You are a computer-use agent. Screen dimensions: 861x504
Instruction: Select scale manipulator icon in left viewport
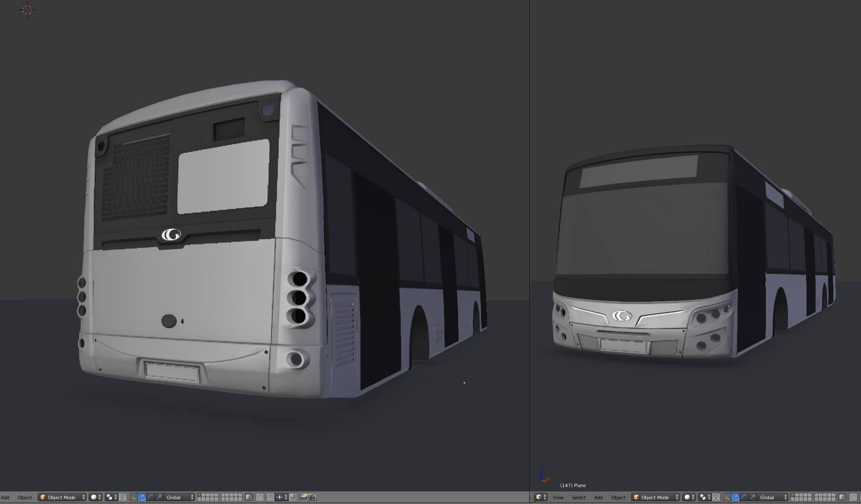click(x=159, y=497)
